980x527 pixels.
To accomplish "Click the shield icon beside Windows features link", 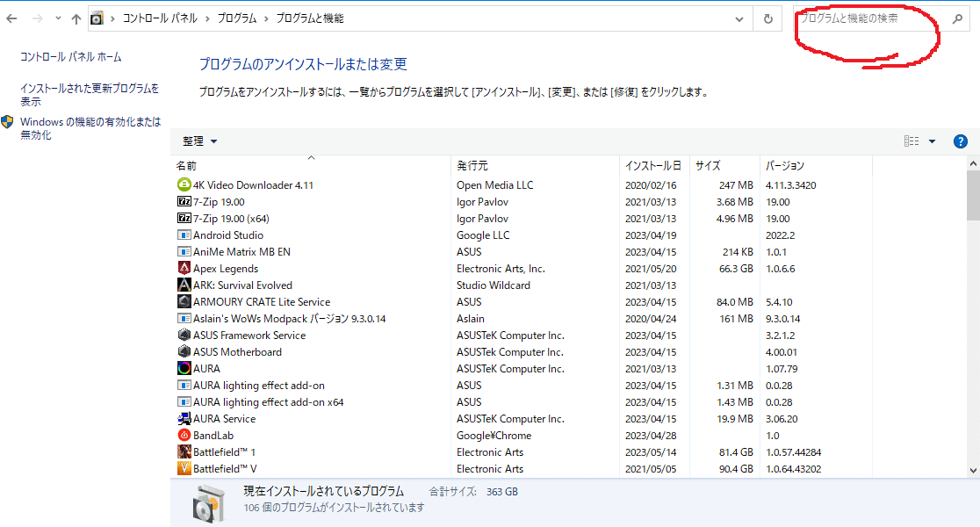I will click(x=7, y=122).
